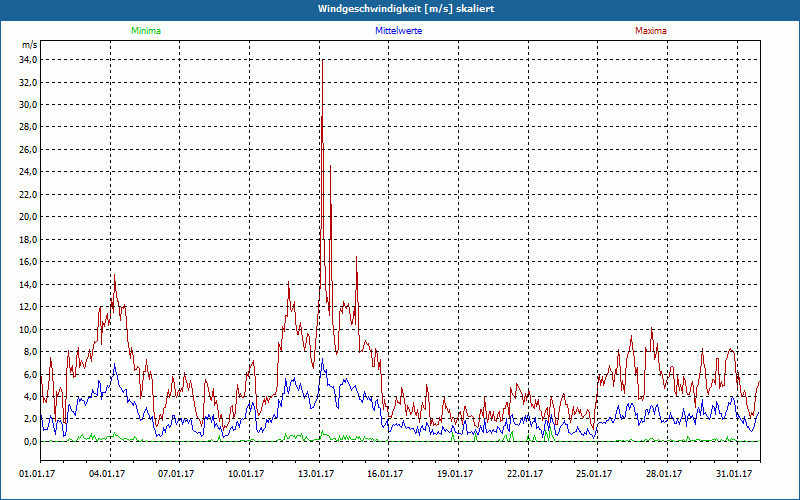Viewport: 800px width, 500px height.
Task: Click the chart title Windgeschwindigkeit [m/s] skaliert
Action: [x=406, y=9]
